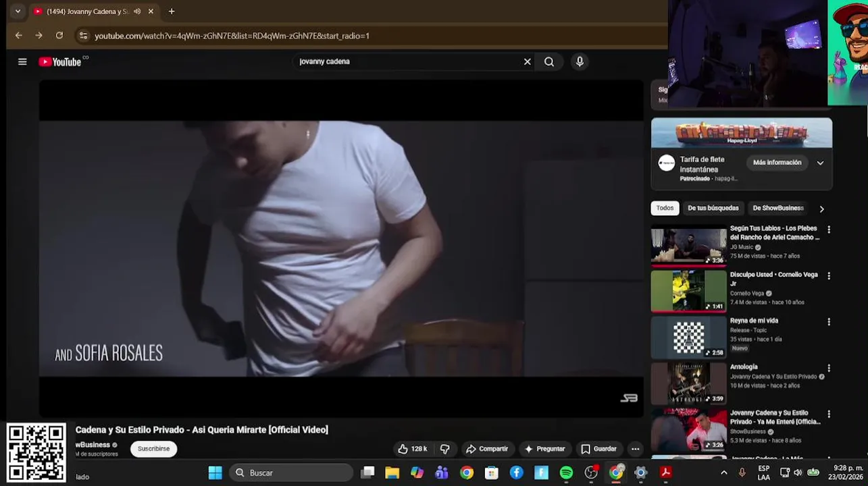Show more filter chips with right arrow

click(x=821, y=209)
